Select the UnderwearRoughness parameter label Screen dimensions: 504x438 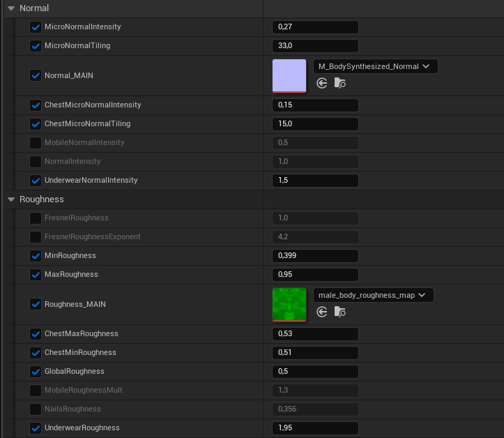pyautogui.click(x=82, y=428)
